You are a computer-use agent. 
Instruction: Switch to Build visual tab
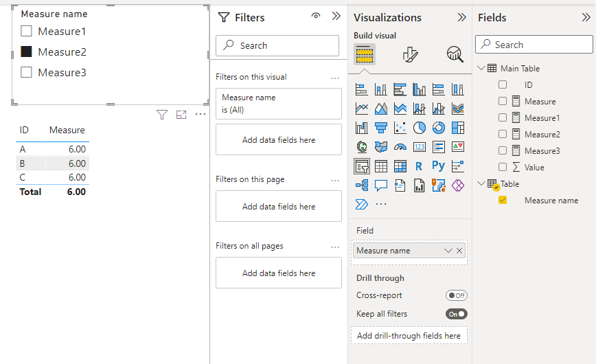365,54
